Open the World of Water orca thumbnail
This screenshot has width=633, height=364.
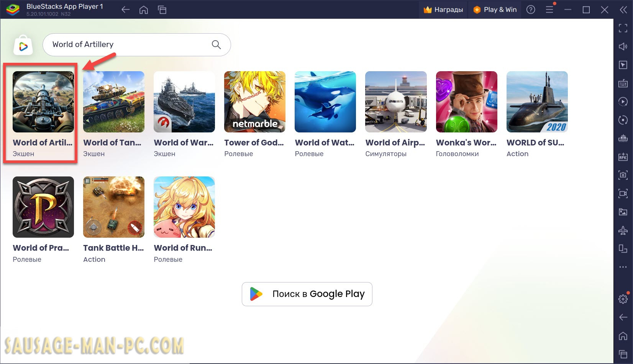[325, 102]
